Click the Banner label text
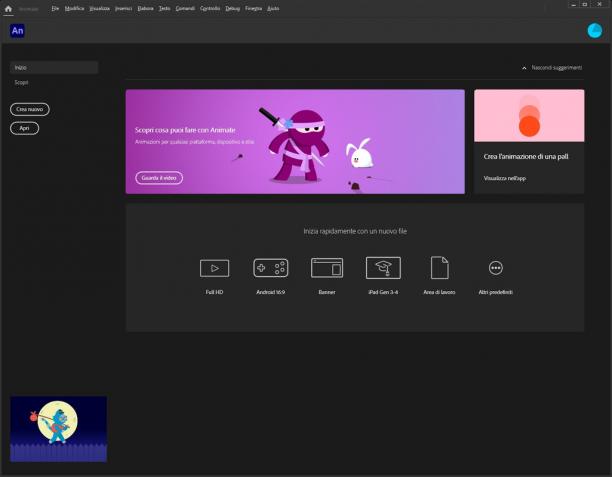Screen dimensions: 612x477 (x=327, y=292)
